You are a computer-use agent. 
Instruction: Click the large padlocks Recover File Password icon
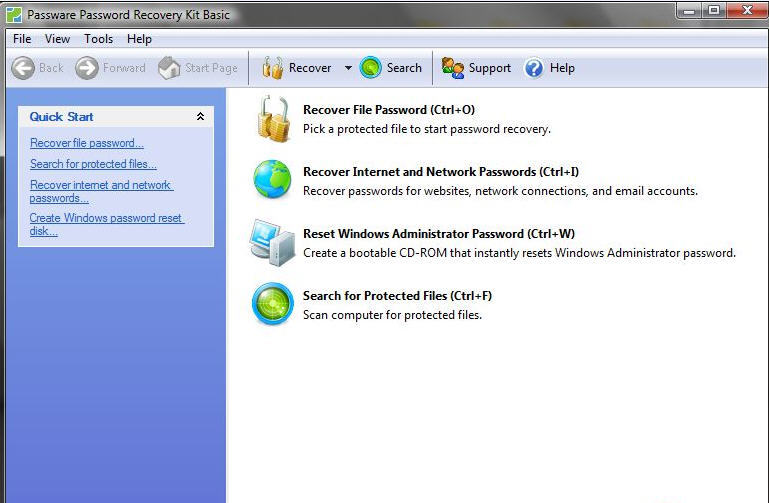pos(273,119)
